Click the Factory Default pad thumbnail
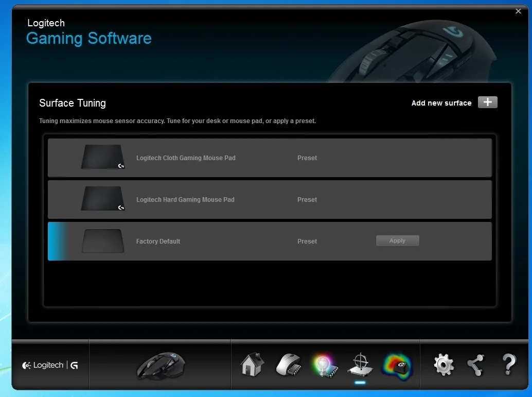Image resolution: width=532 pixels, height=397 pixels. tap(103, 241)
